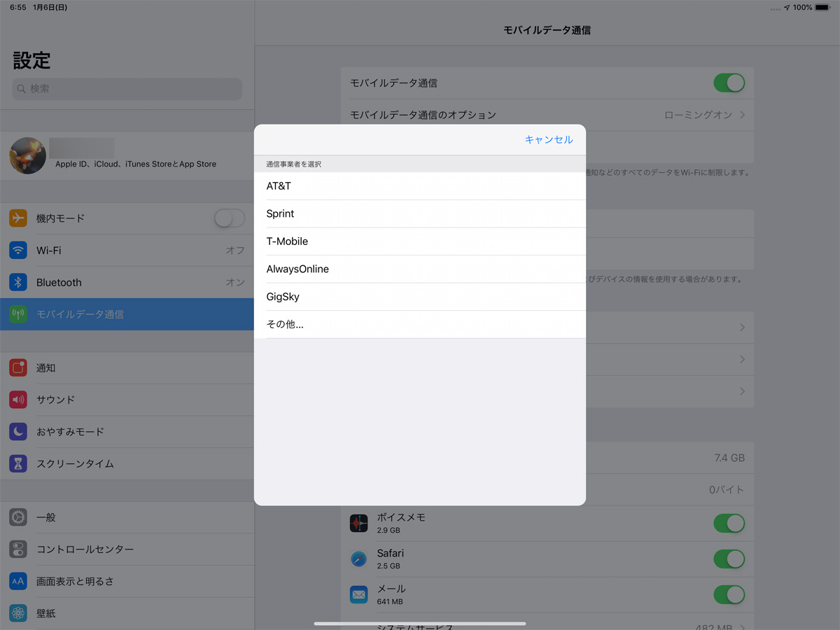
Task: Disable mobile data for Mail
Action: click(x=729, y=595)
